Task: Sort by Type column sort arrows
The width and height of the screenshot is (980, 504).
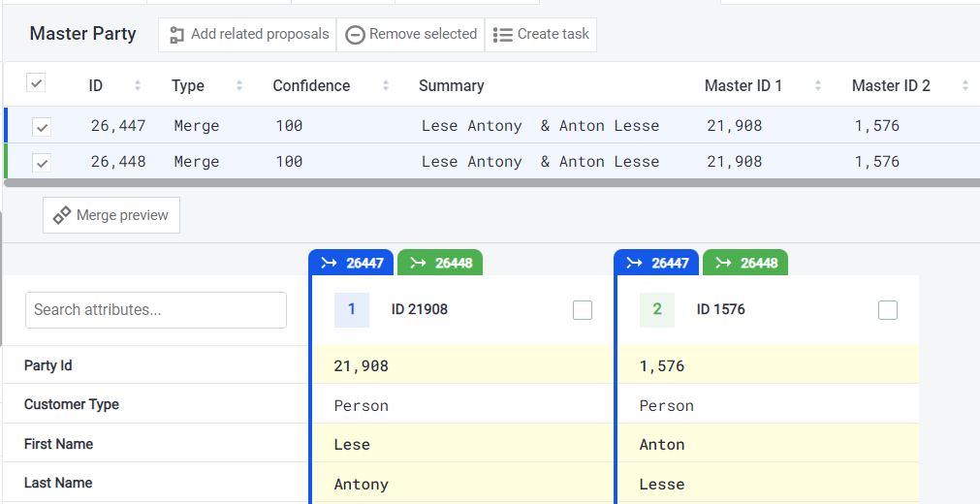Action: pyautogui.click(x=239, y=85)
